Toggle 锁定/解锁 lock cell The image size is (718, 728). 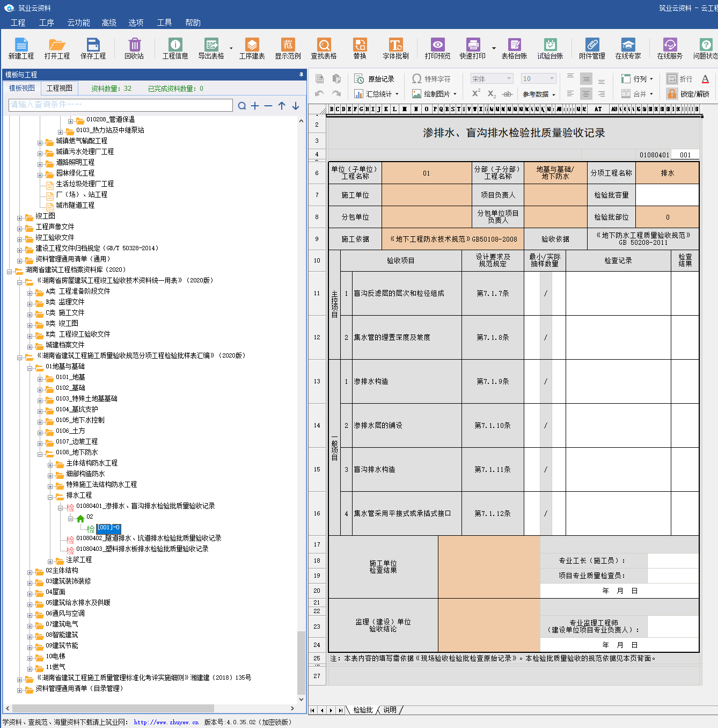point(688,93)
